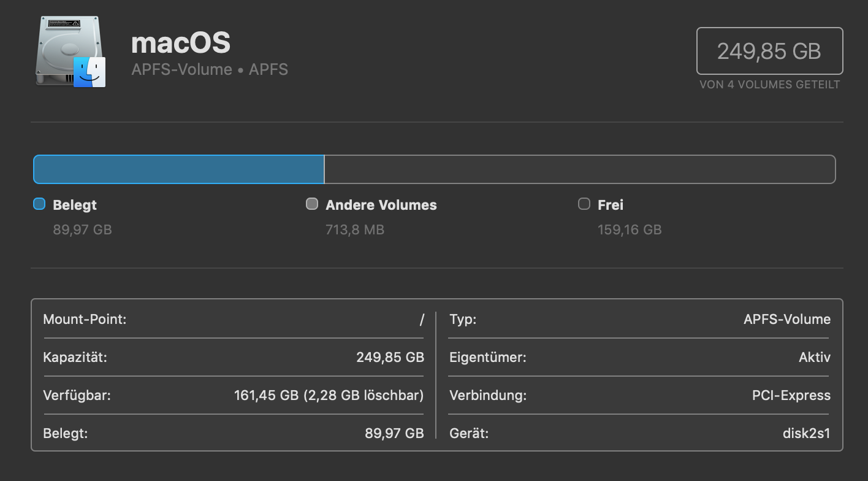Click the free portion of the storage bar
The width and height of the screenshot is (868, 481).
coord(579,169)
